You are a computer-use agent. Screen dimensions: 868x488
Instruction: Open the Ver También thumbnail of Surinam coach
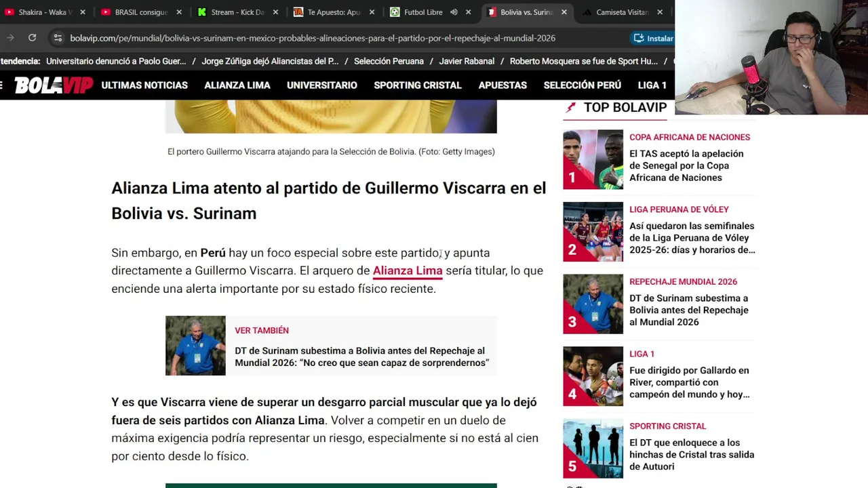[195, 346]
